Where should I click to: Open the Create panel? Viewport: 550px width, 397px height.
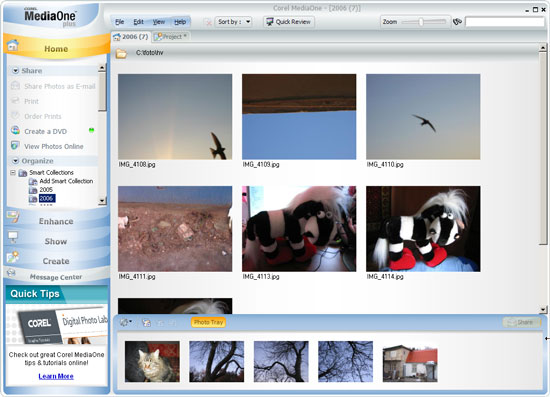(x=56, y=261)
